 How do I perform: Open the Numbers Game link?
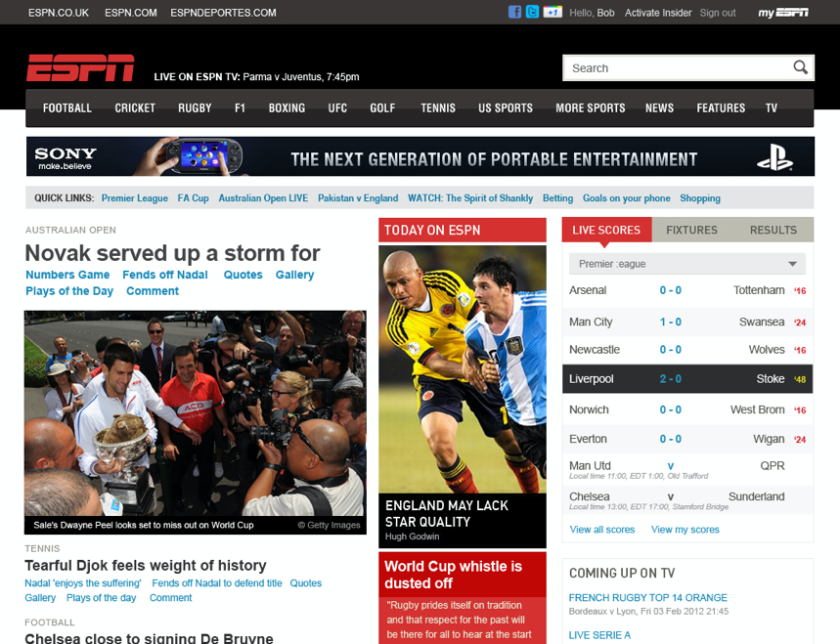(x=67, y=275)
